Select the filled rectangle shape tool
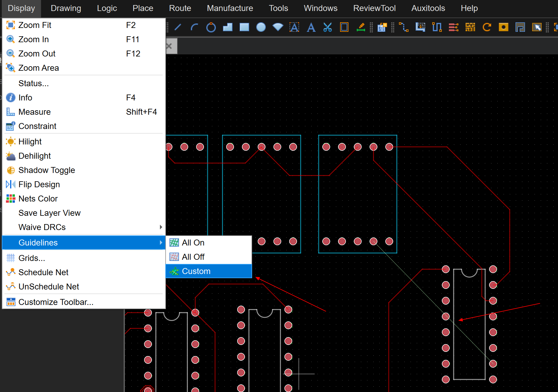The width and height of the screenshot is (558, 392). (244, 27)
